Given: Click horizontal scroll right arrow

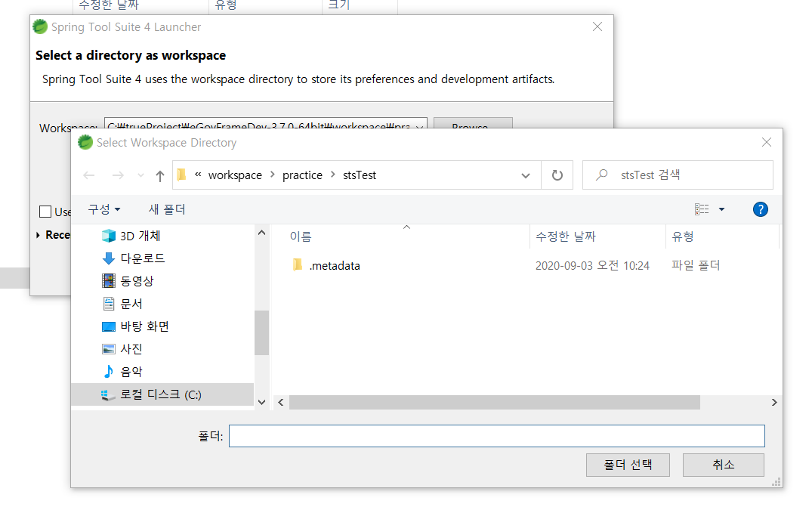Looking at the screenshot, I should tap(774, 403).
